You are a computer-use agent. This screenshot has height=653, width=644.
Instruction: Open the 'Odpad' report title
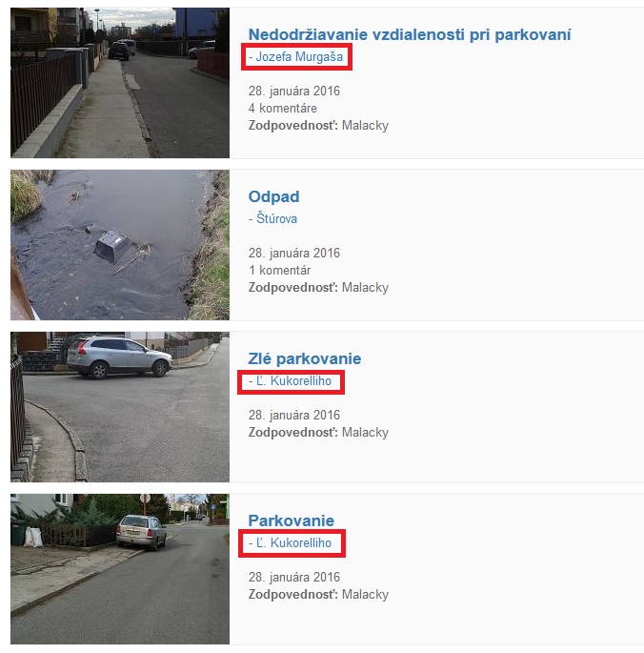click(x=273, y=196)
